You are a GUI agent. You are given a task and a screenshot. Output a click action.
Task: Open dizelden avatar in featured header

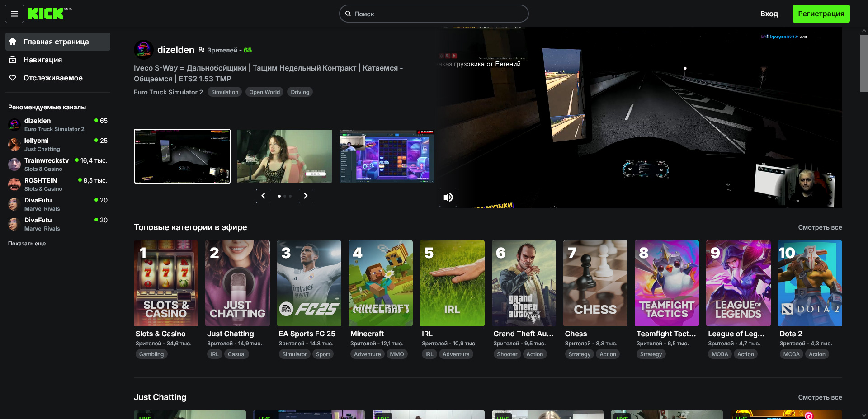[143, 50]
